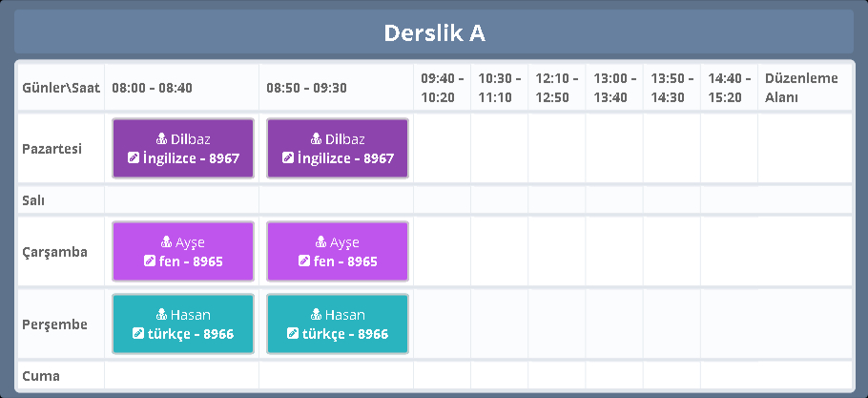Click edit icon beside türkçe, Perşembe 08:50 card

click(x=293, y=334)
